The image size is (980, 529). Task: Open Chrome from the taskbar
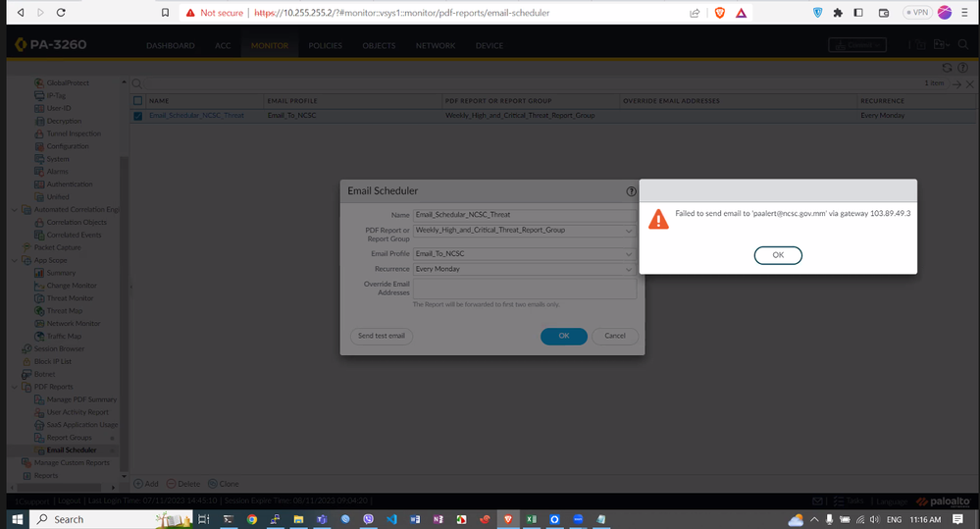(x=251, y=519)
